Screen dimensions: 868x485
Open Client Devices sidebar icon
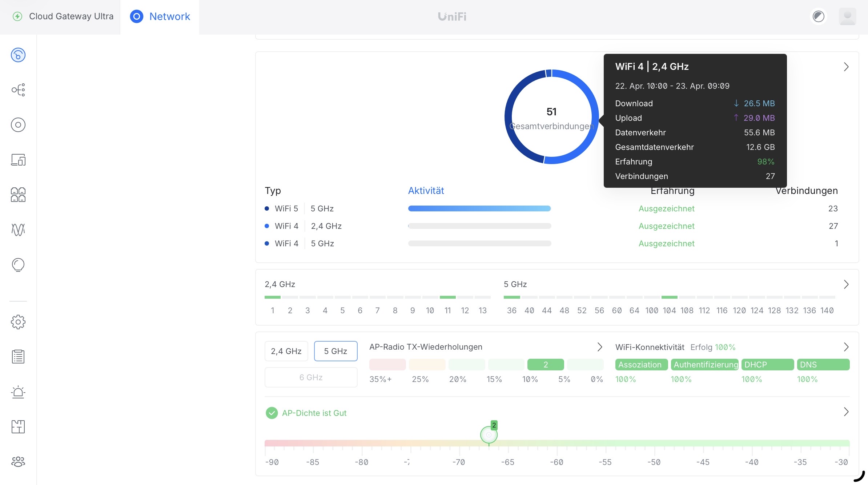click(18, 160)
